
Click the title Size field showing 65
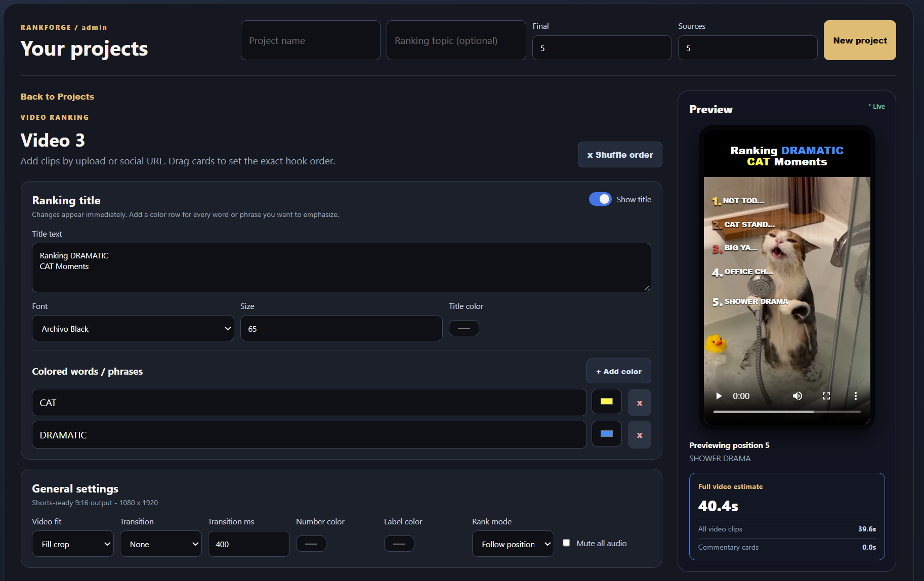tap(342, 329)
